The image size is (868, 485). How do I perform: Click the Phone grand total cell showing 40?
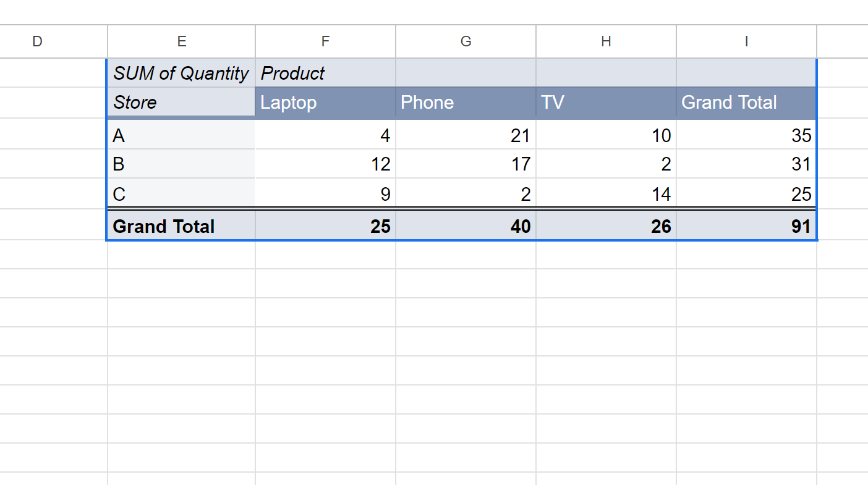466,226
